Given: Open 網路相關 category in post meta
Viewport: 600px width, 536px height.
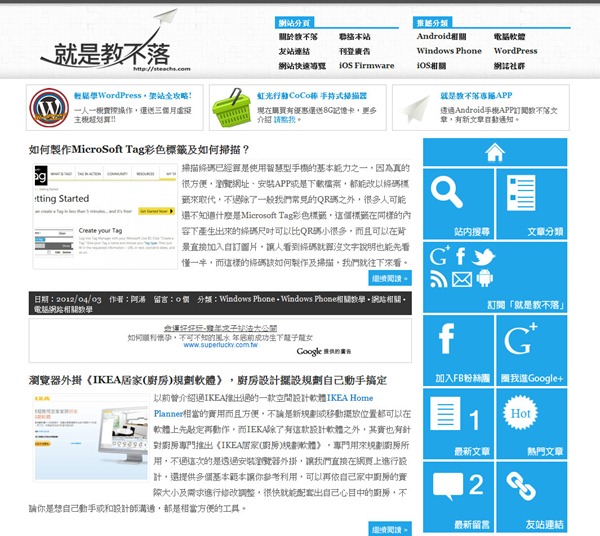Looking at the screenshot, I should [x=387, y=299].
